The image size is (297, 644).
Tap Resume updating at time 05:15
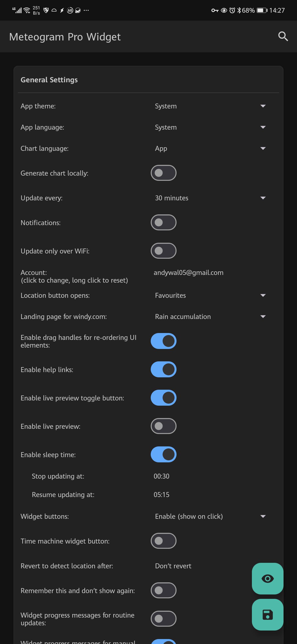161,495
